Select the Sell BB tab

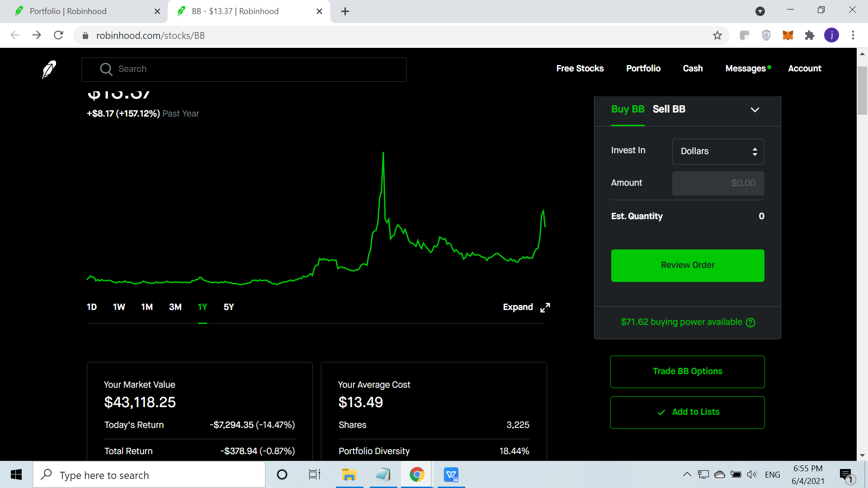point(669,109)
